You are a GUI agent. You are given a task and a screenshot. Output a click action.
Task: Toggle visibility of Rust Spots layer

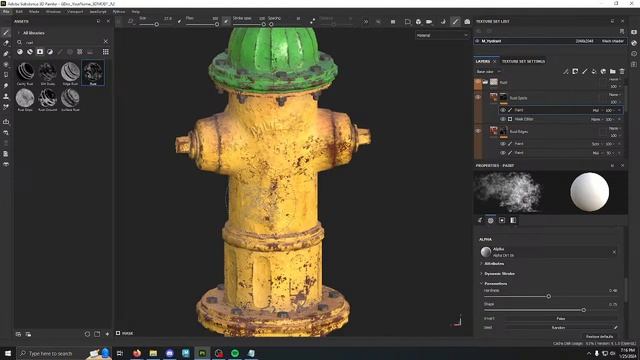point(478,97)
